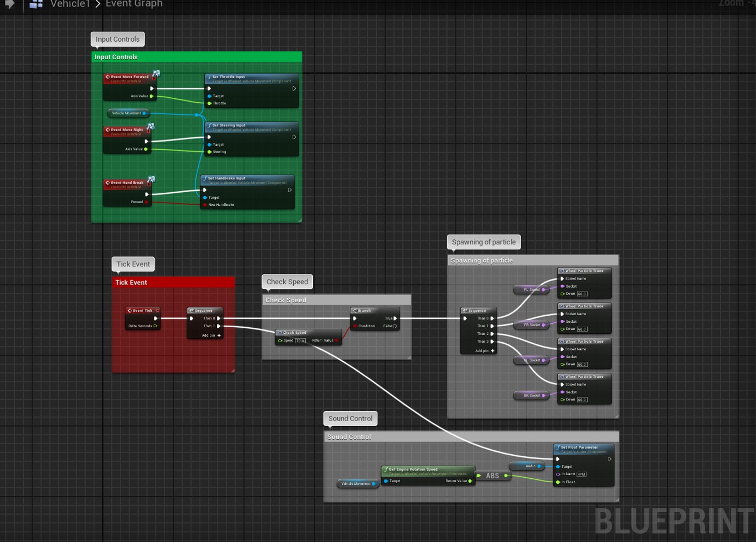Click Add pin on the particle Sequence node
This screenshot has width=756, height=542.
point(485,351)
